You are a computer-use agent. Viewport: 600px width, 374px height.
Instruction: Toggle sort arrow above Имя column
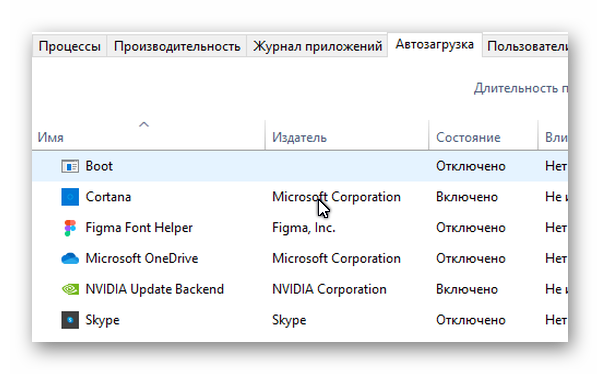tap(144, 125)
